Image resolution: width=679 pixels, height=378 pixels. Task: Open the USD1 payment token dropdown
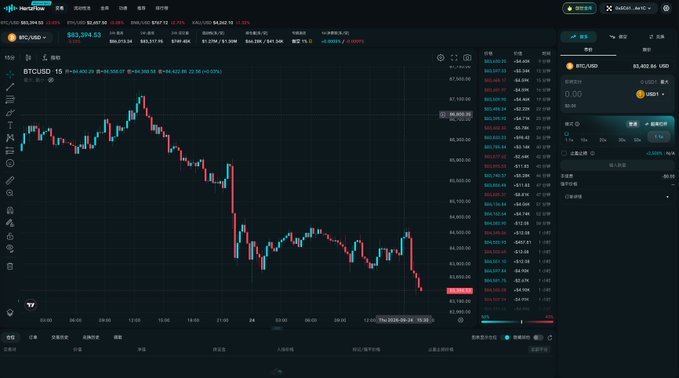[x=650, y=94]
